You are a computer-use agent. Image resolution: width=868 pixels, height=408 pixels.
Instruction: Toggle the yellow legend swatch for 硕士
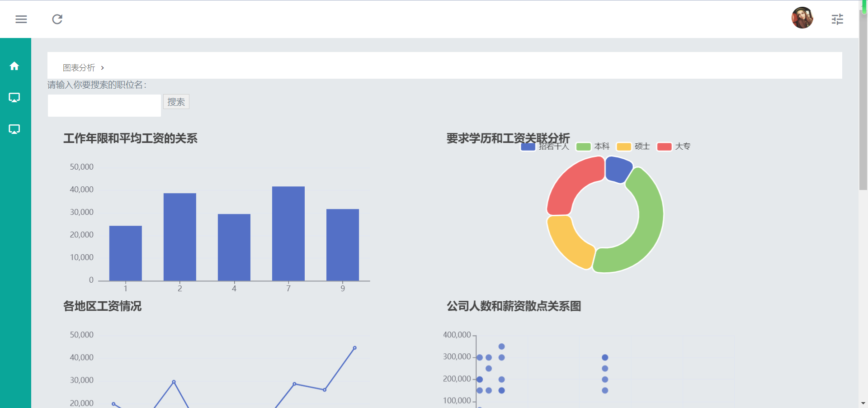point(624,147)
